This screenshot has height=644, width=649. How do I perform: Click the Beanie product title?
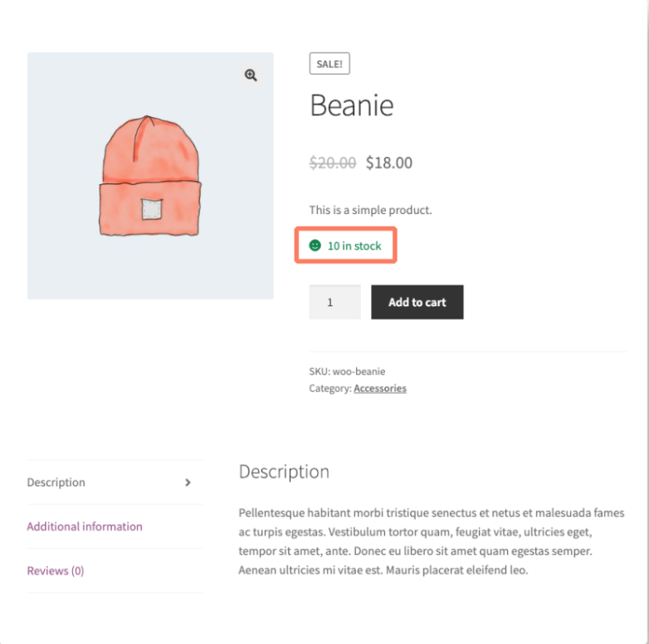pyautogui.click(x=351, y=105)
